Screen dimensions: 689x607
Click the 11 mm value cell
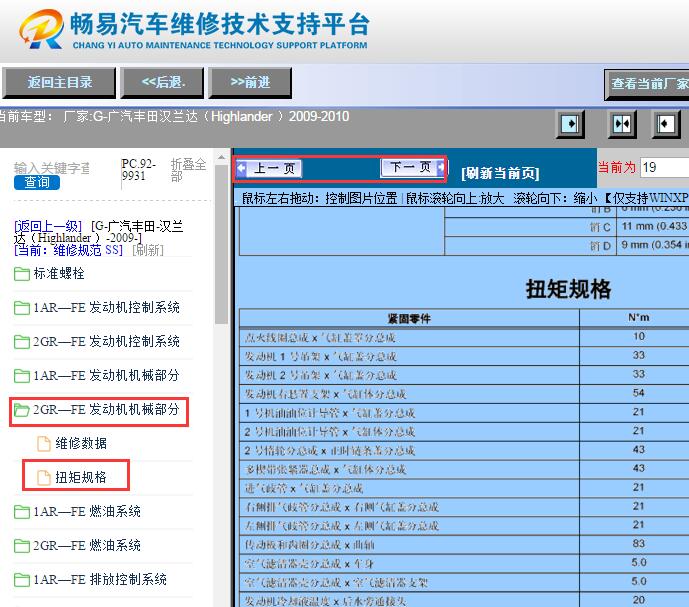click(655, 226)
